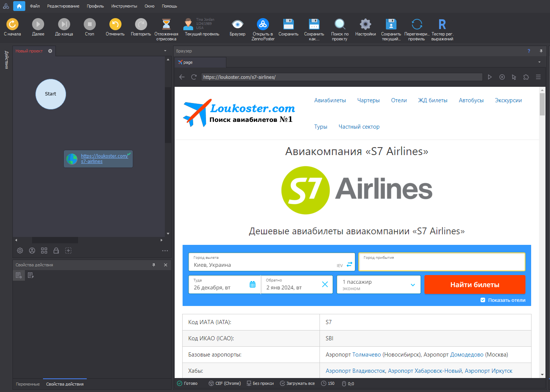Toggle the Браузер eye icon
550x392 pixels.
pos(238,25)
